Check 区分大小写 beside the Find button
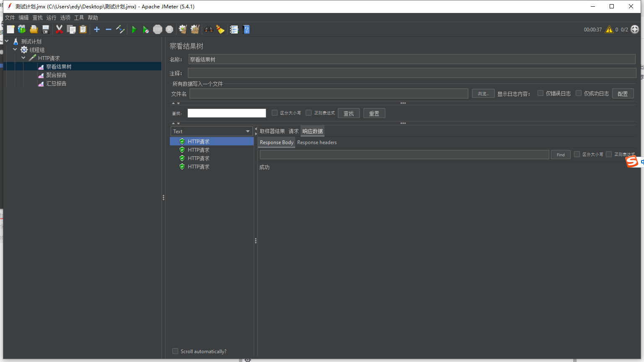The height and width of the screenshot is (362, 644). (577, 154)
